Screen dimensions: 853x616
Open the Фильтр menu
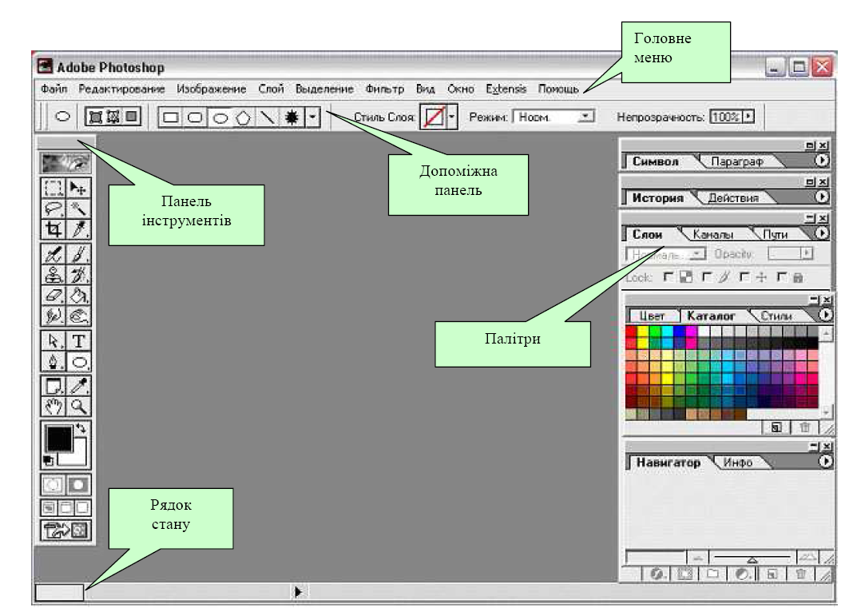coord(385,89)
